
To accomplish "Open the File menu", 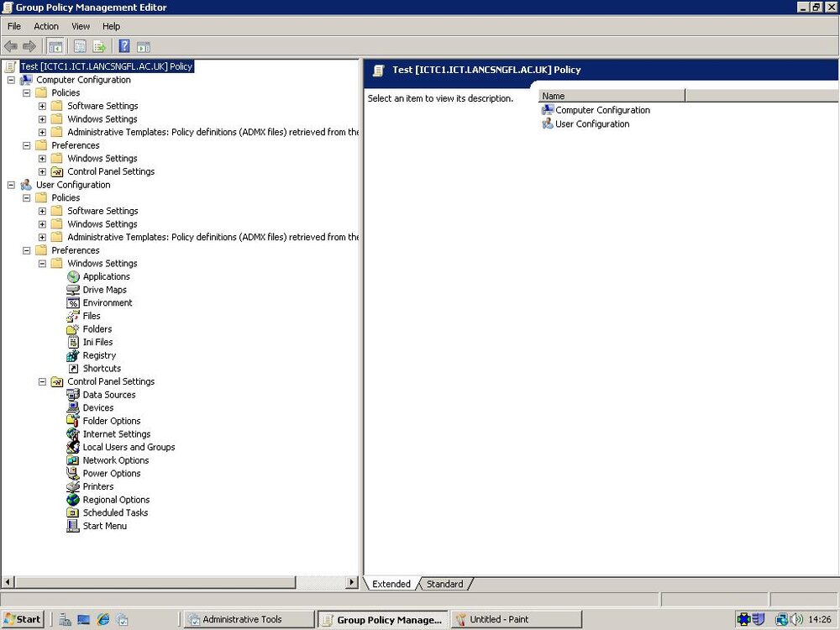I will [14, 26].
